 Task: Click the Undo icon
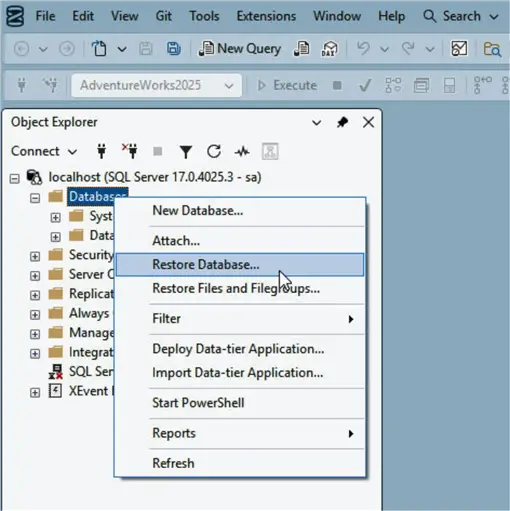point(363,49)
